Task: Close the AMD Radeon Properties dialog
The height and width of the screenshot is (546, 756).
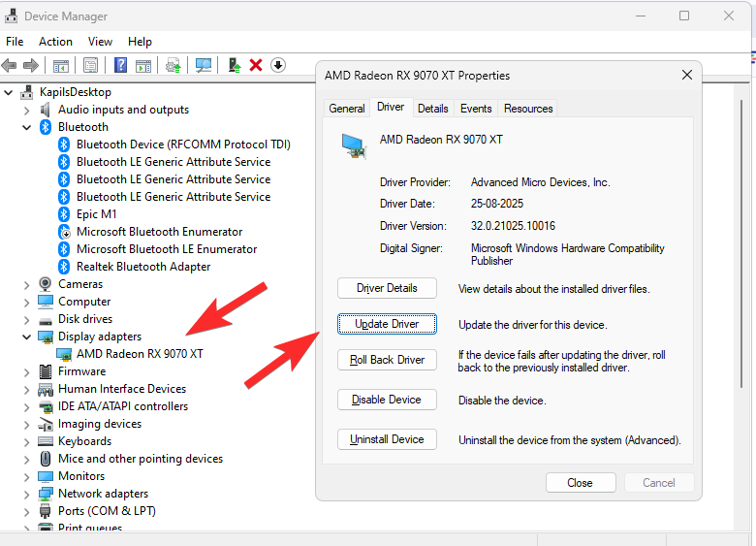Action: pyautogui.click(x=687, y=76)
